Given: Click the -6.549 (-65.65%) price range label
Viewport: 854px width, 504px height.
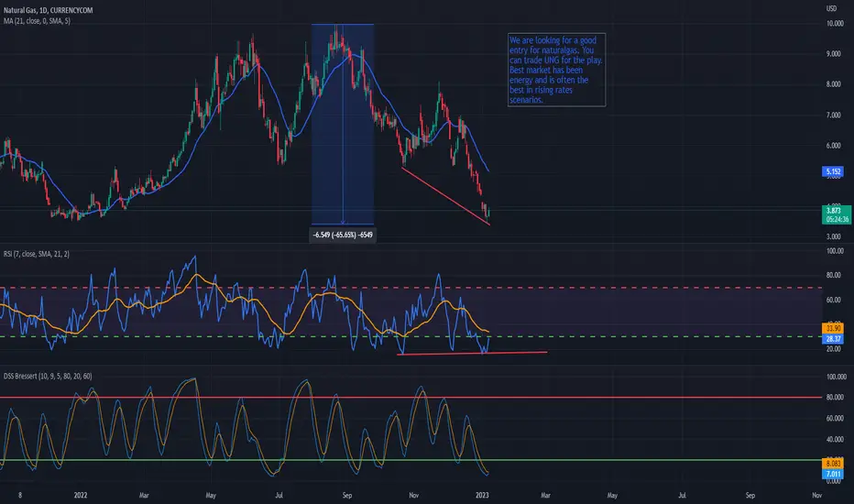Looking at the screenshot, I should [343, 235].
